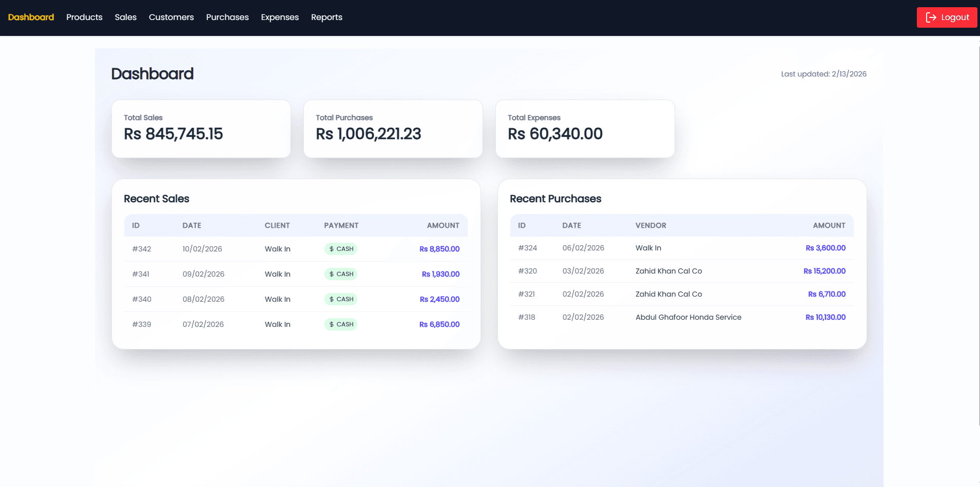The height and width of the screenshot is (487, 980).
Task: Click the Logout arrow icon
Action: (x=932, y=17)
